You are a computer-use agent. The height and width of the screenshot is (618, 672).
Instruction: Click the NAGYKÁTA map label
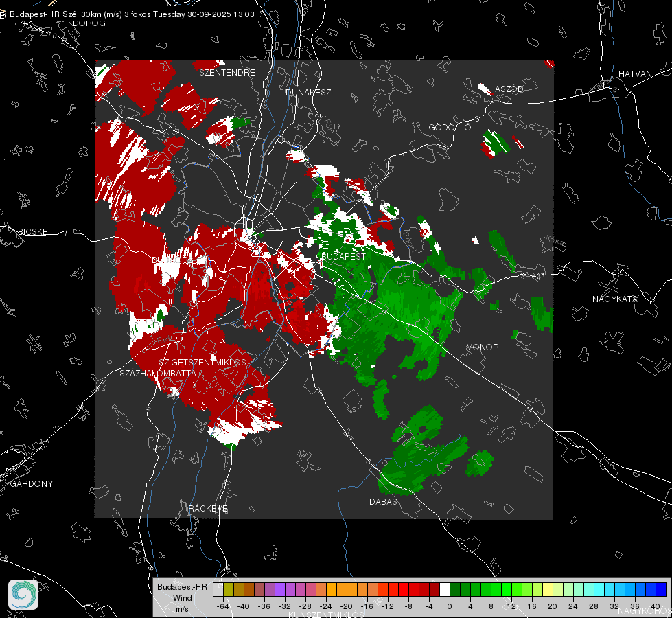click(x=615, y=299)
